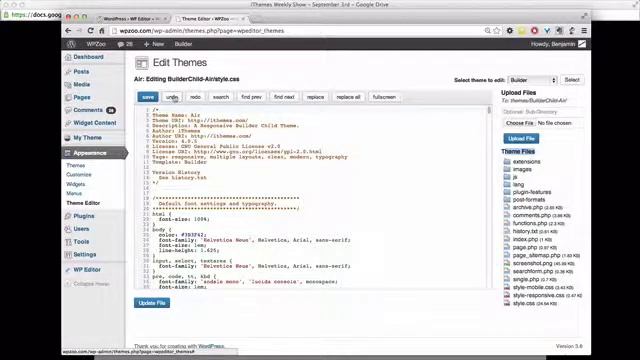This screenshot has height=360, width=640.
Task: Open New content menu in admin bar
Action: pyautogui.click(x=154, y=44)
